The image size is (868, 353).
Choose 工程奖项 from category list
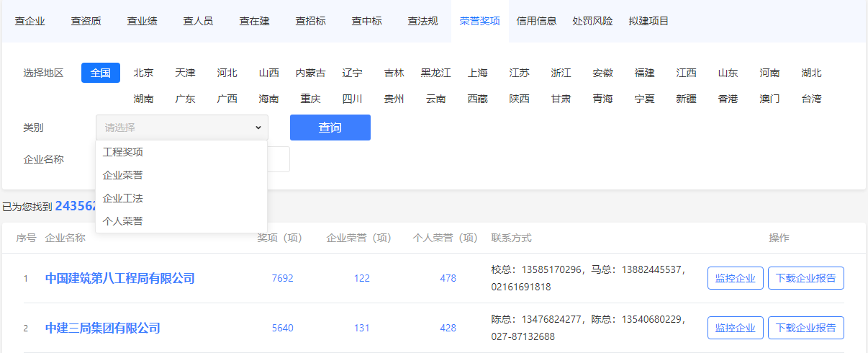(x=181, y=152)
